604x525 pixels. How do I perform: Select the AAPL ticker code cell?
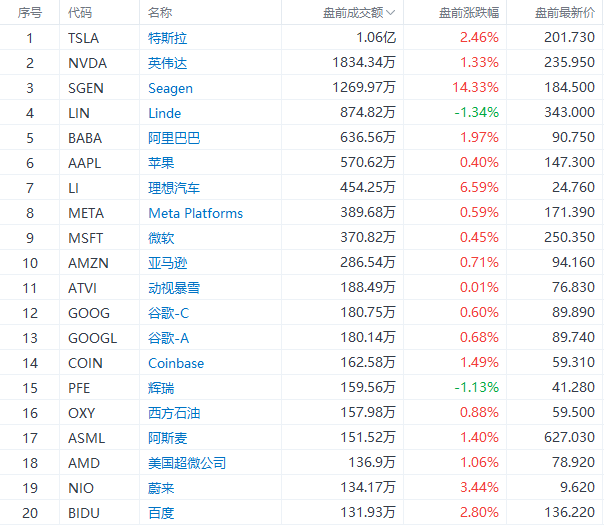pyautogui.click(x=84, y=163)
